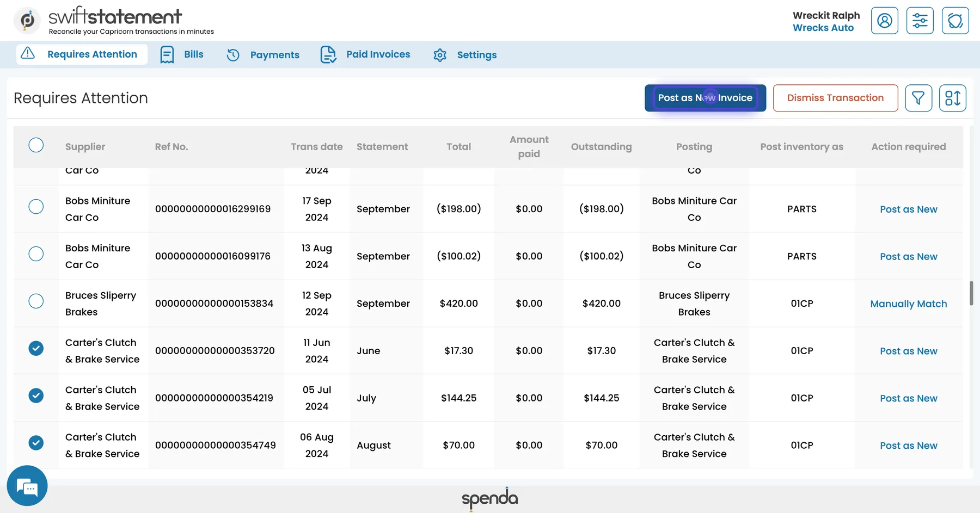Click the Payments clock icon
The height and width of the screenshot is (513, 980).
point(233,54)
